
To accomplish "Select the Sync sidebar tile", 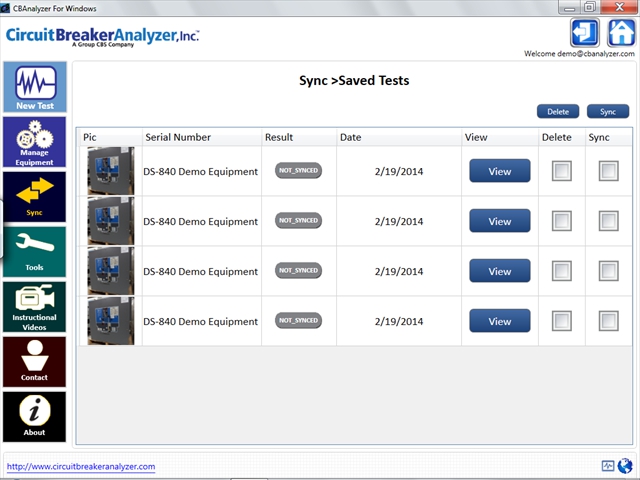I will coord(35,197).
